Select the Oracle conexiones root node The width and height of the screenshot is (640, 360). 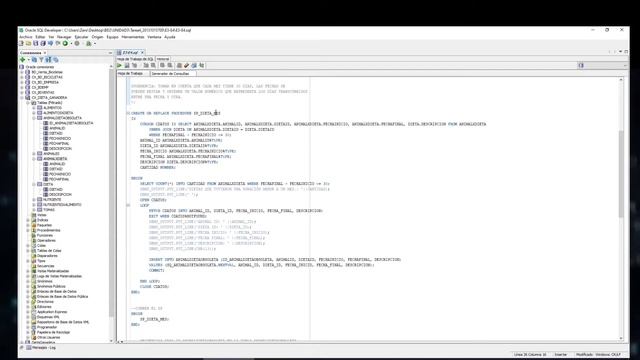pos(40,67)
